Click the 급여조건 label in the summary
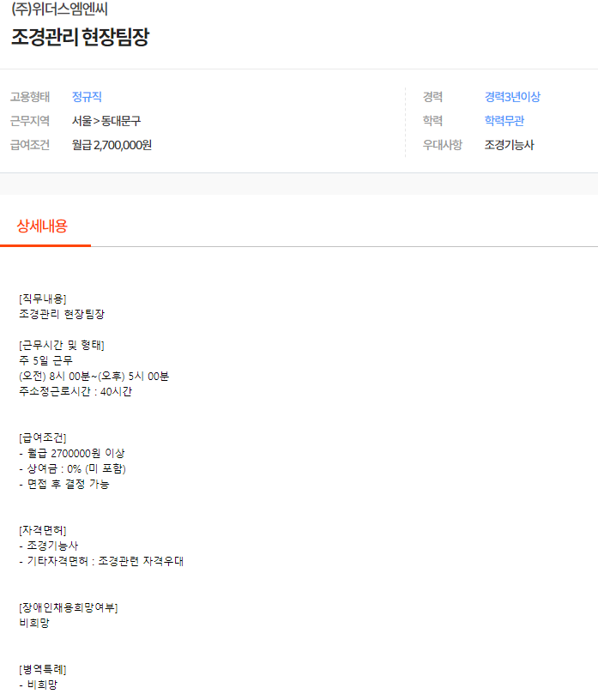Image resolution: width=598 pixels, height=700 pixels. point(30,145)
